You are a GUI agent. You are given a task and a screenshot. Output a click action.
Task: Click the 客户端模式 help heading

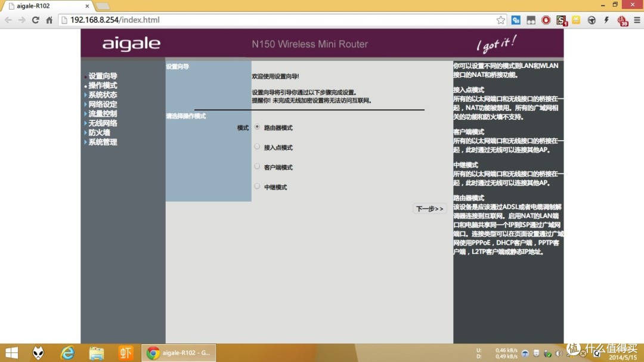coord(469,132)
